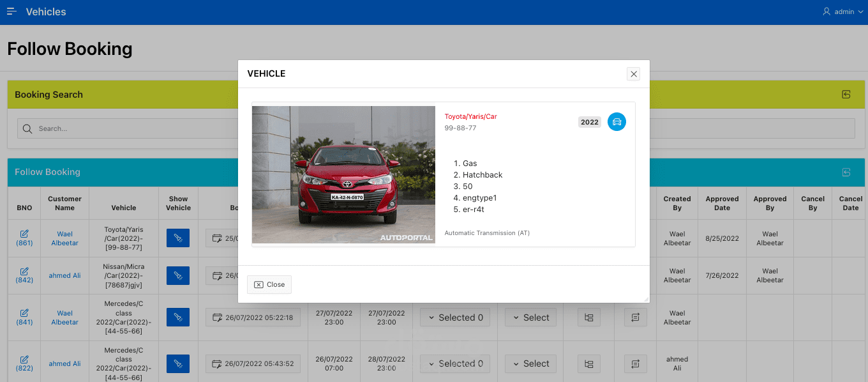Click the dialog resize handle corner
868x382 pixels.
tap(646, 299)
